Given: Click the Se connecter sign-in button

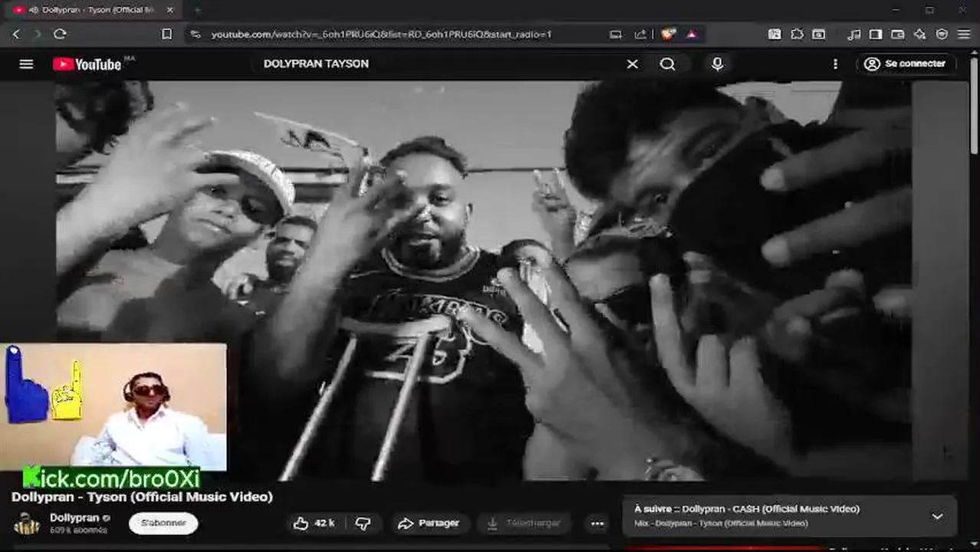Looking at the screenshot, I should pos(905,64).
